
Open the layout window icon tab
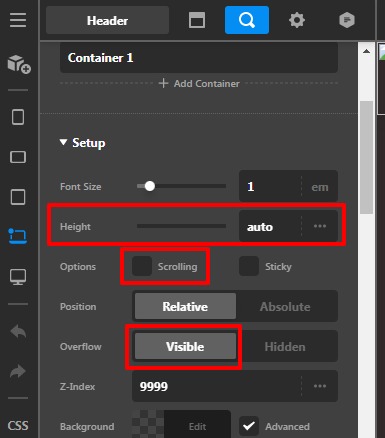click(x=197, y=20)
